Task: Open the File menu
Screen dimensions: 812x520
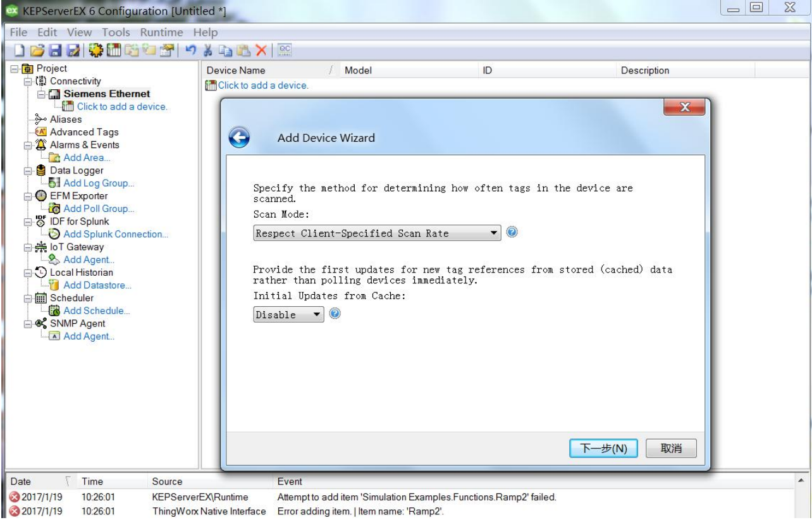Action: 19,32
